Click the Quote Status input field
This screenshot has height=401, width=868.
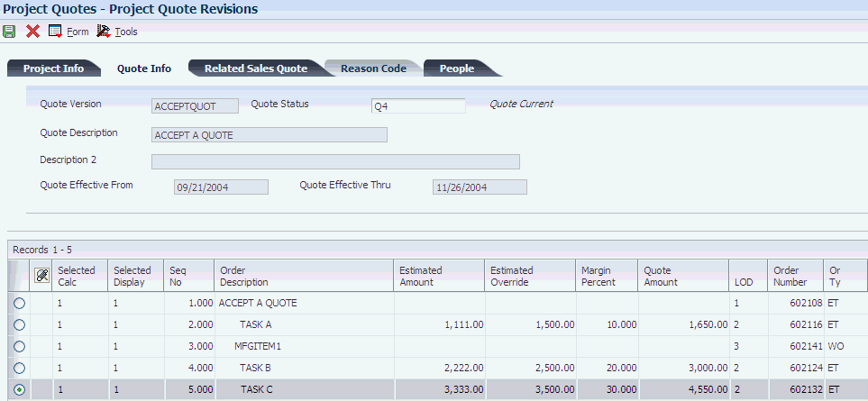(418, 105)
